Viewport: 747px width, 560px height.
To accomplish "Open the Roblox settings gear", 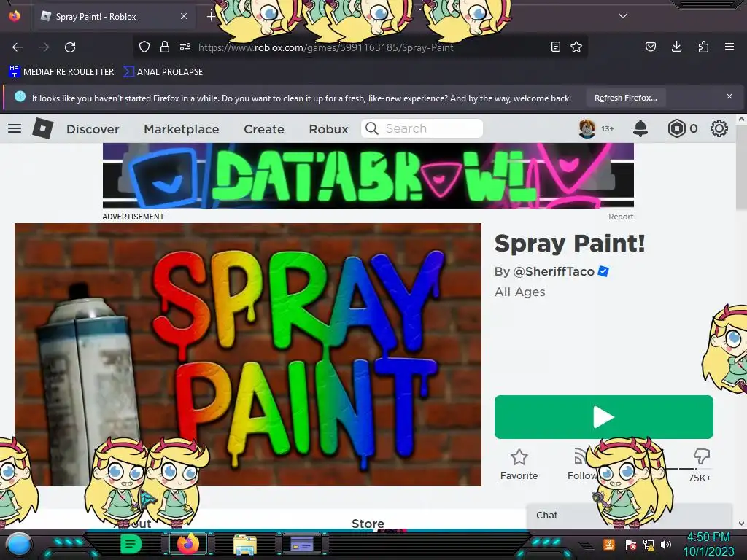I will coord(719,128).
